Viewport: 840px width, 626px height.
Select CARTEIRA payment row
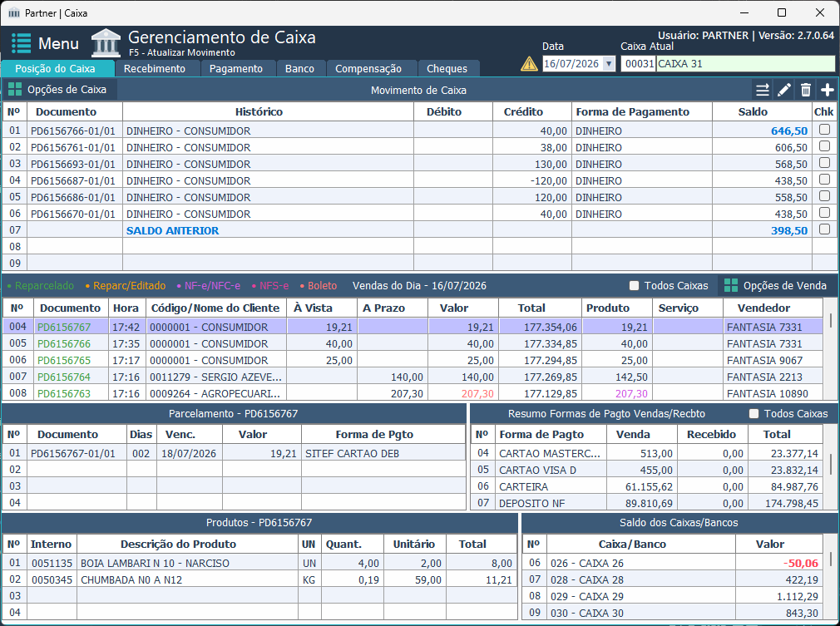[647, 486]
